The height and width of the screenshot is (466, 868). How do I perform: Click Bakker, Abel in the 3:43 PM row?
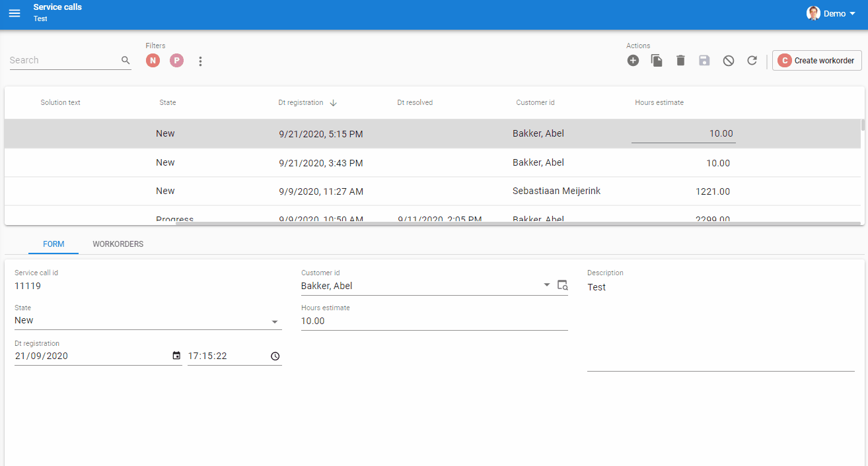(x=538, y=162)
